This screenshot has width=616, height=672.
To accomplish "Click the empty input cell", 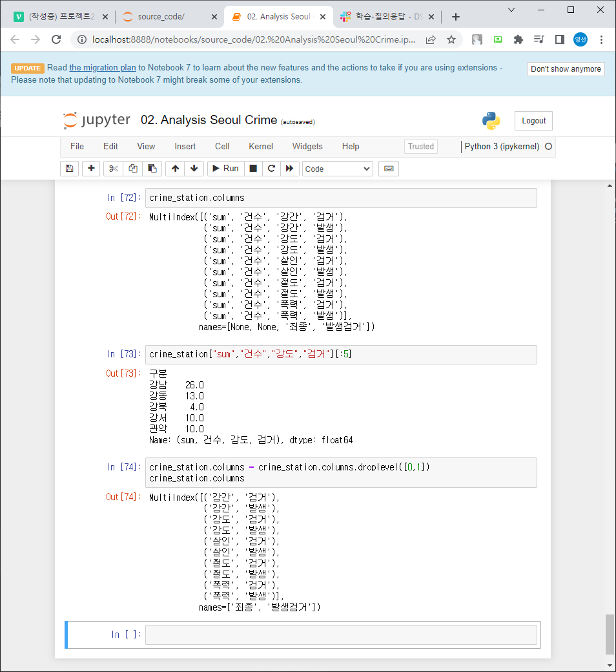I will click(x=341, y=635).
